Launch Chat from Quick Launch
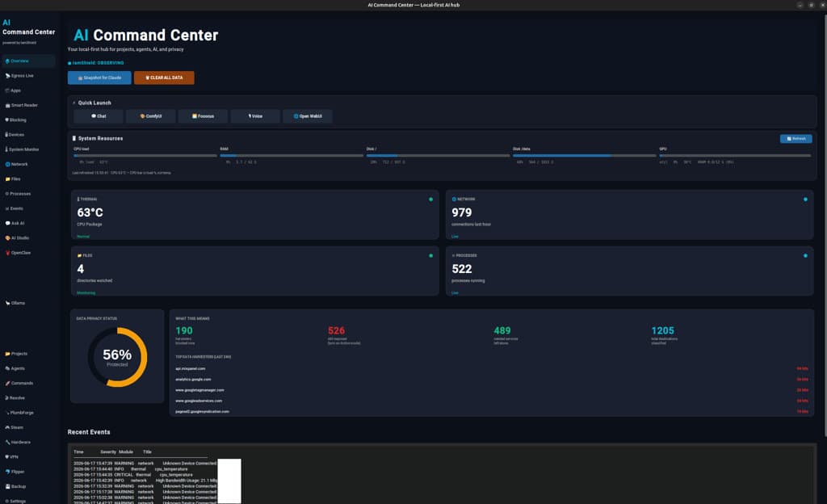827x504 pixels. click(99, 116)
